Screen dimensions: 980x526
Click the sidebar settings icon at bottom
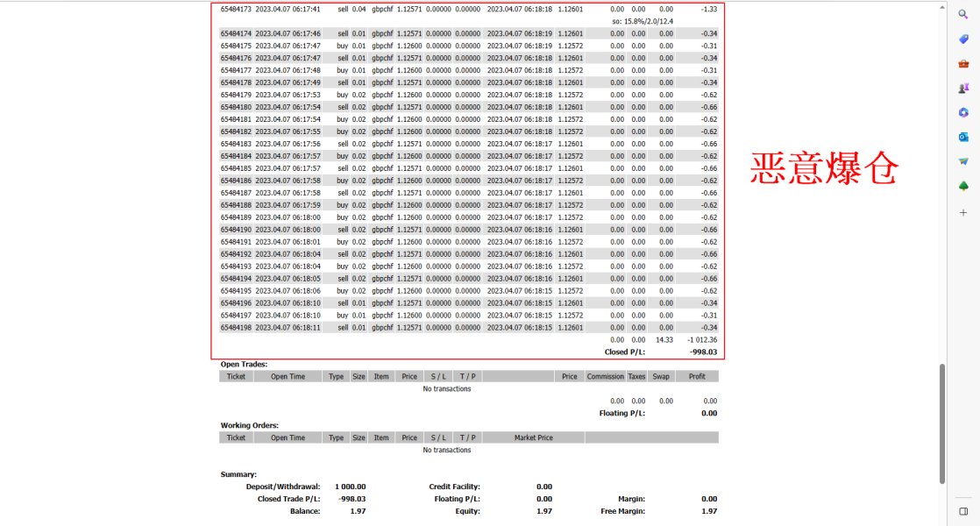(963, 511)
